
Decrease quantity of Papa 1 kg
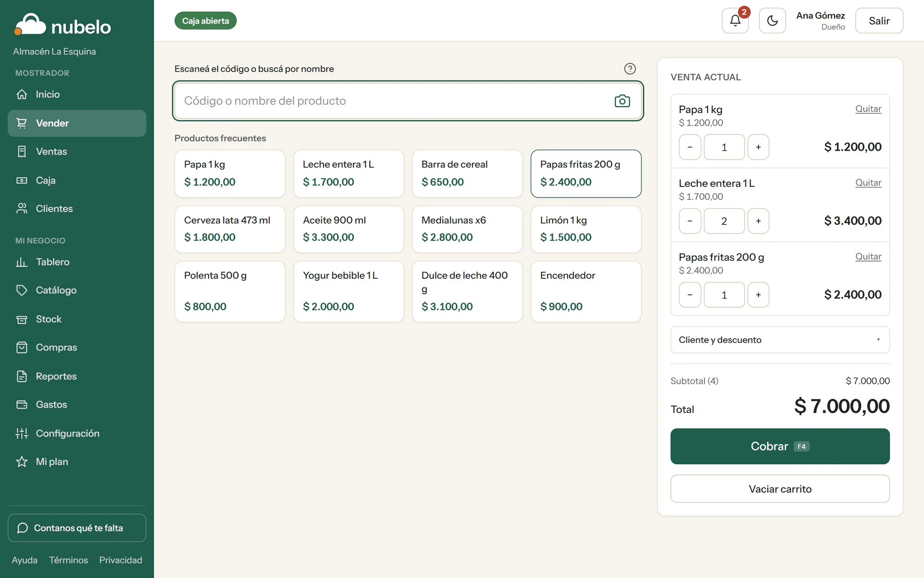point(690,147)
